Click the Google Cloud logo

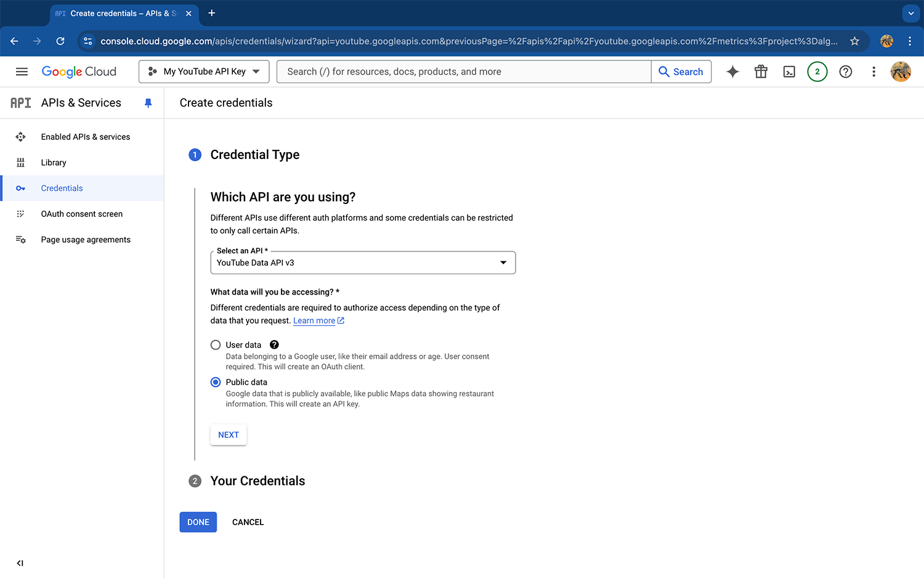click(79, 71)
